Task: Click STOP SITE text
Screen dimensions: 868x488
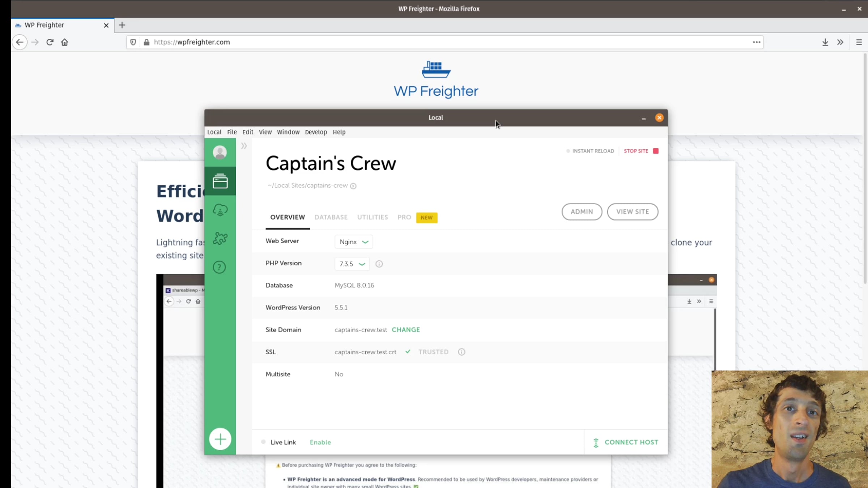Action: pos(636,151)
